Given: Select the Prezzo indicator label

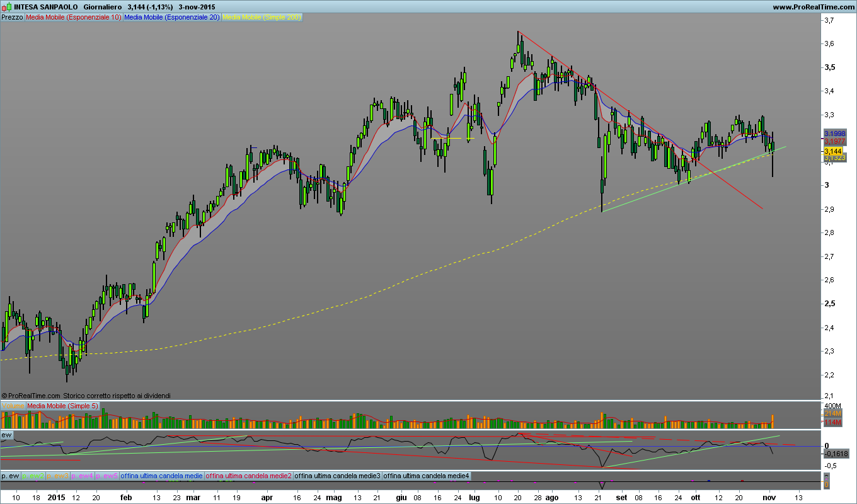Looking at the screenshot, I should coord(12,18).
